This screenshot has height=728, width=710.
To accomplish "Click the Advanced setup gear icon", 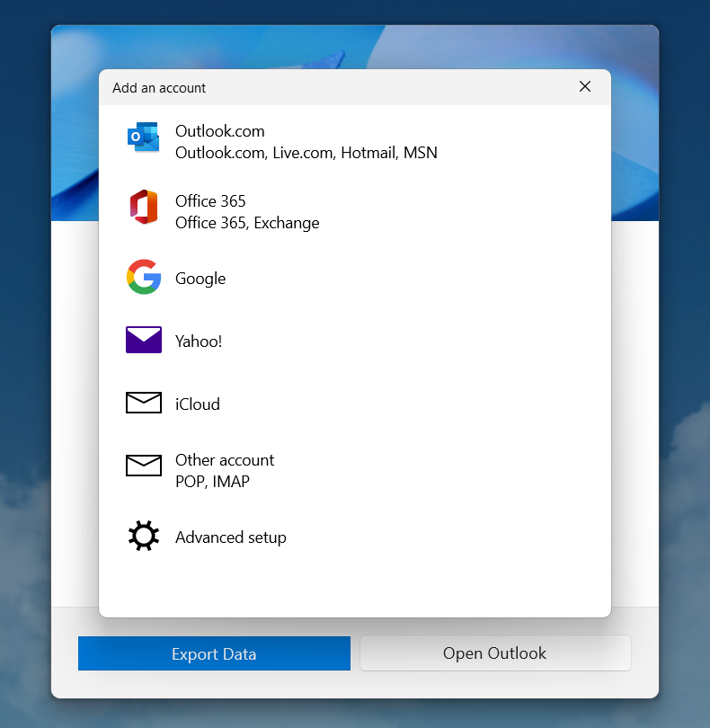I will click(x=143, y=537).
